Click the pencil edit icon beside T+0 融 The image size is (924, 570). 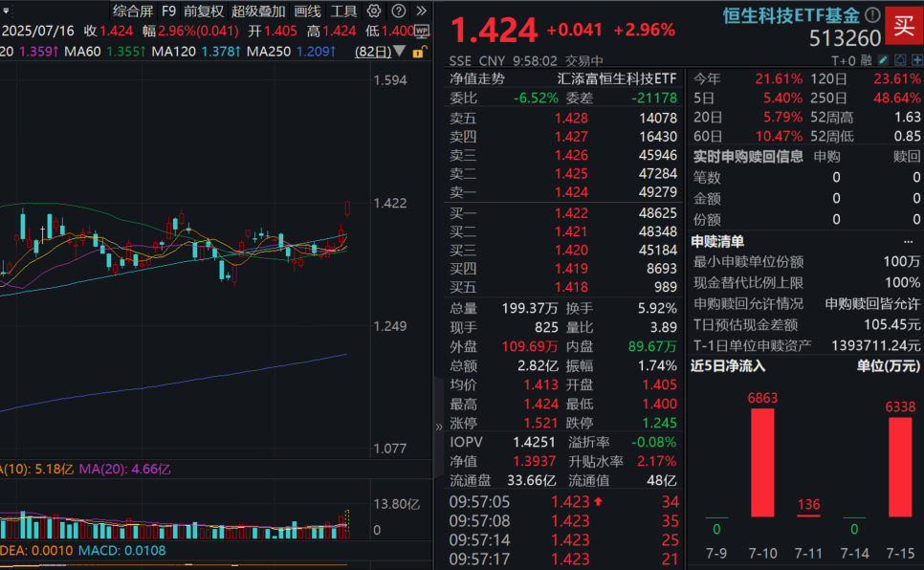coord(883,59)
